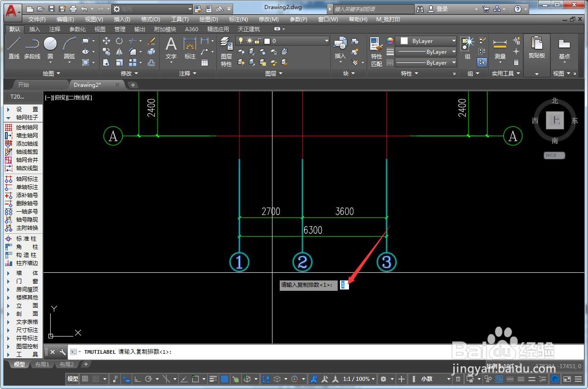
Task: Open the 格式(O) menu
Action: pyautogui.click(x=150, y=19)
